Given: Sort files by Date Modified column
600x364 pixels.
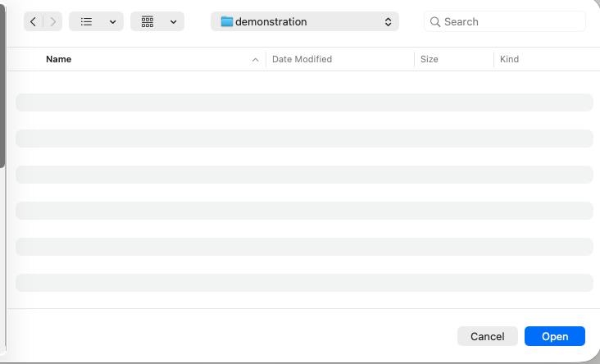Looking at the screenshot, I should [302, 59].
